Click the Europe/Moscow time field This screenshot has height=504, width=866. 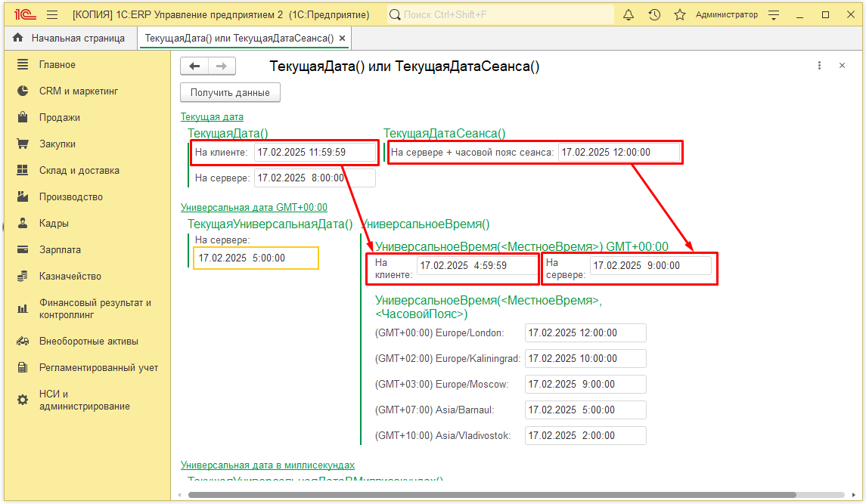(x=585, y=384)
